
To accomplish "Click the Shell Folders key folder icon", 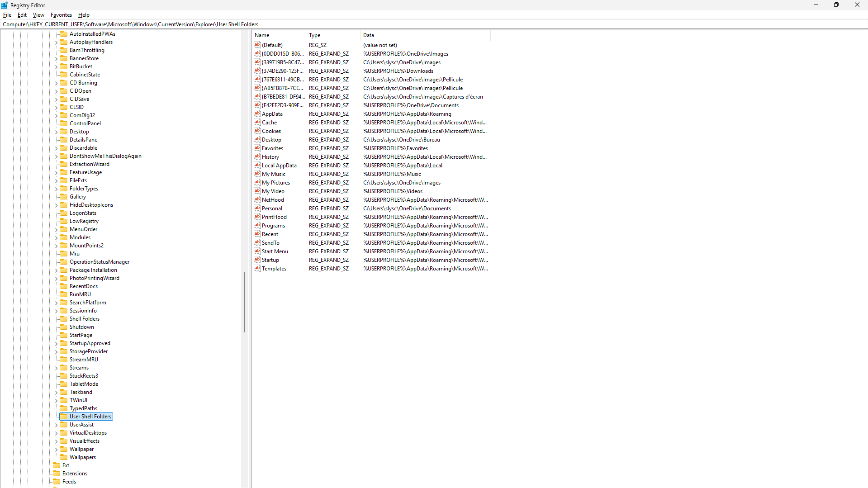I will pyautogui.click(x=64, y=319).
